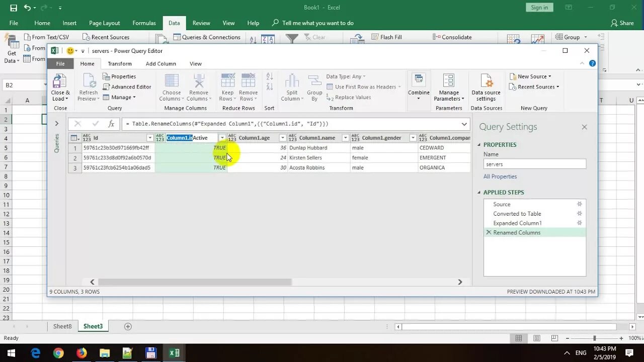Open Chrome from the taskbar
Viewport: 644px width, 362px height.
coord(58,353)
